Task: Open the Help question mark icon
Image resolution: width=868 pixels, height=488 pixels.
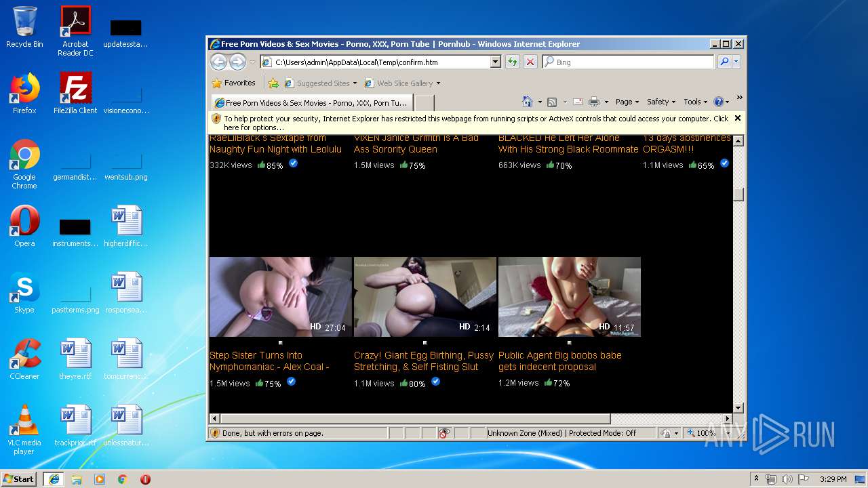Action: tap(719, 102)
